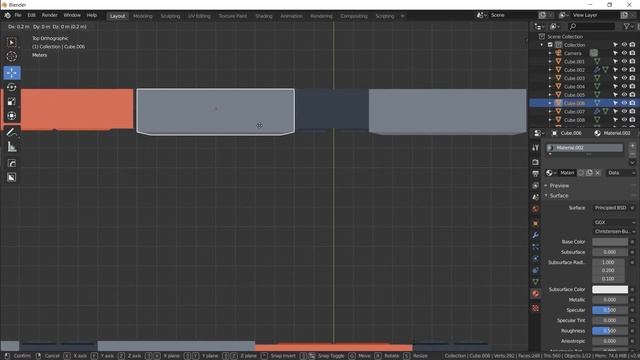Select the Move tool
This screenshot has width=640, height=360.
point(11,73)
